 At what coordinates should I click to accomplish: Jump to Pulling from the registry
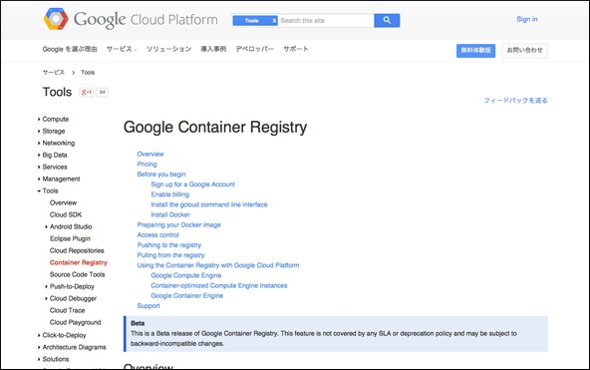click(170, 256)
